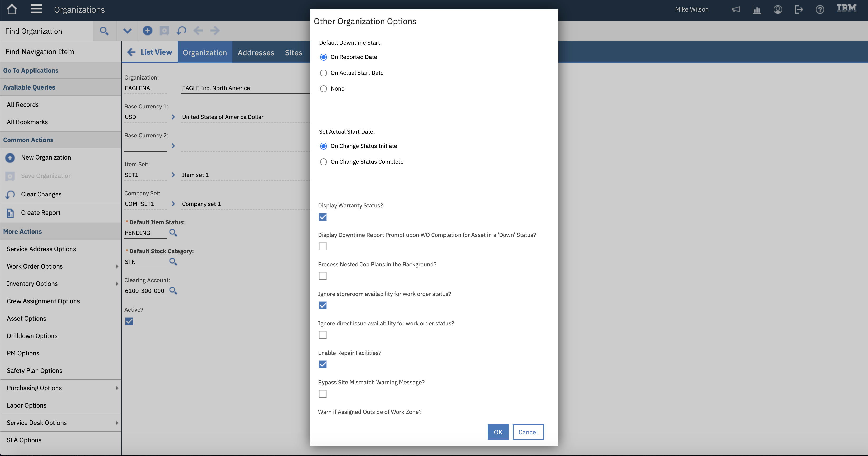Enable Display Downtime Report Prompt checkbox
868x456 pixels.
pyautogui.click(x=323, y=246)
